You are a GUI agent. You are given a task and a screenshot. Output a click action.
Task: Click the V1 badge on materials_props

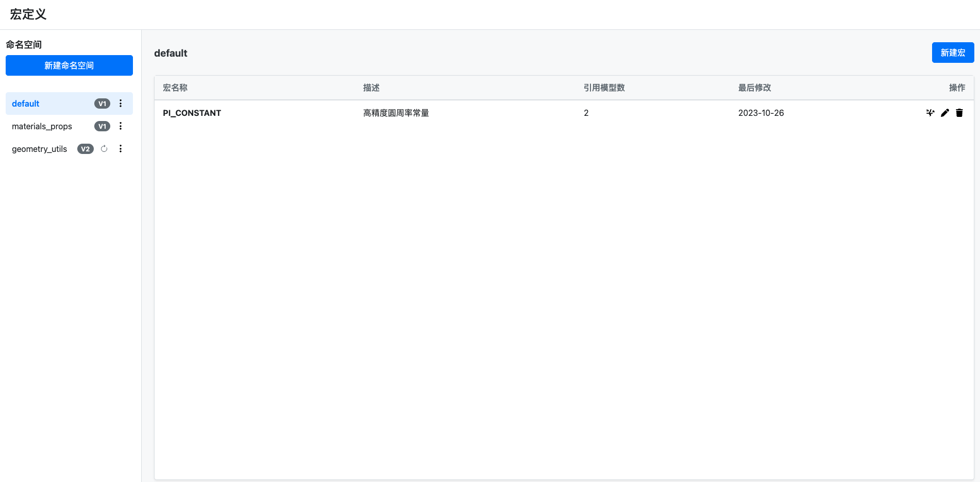coord(102,126)
